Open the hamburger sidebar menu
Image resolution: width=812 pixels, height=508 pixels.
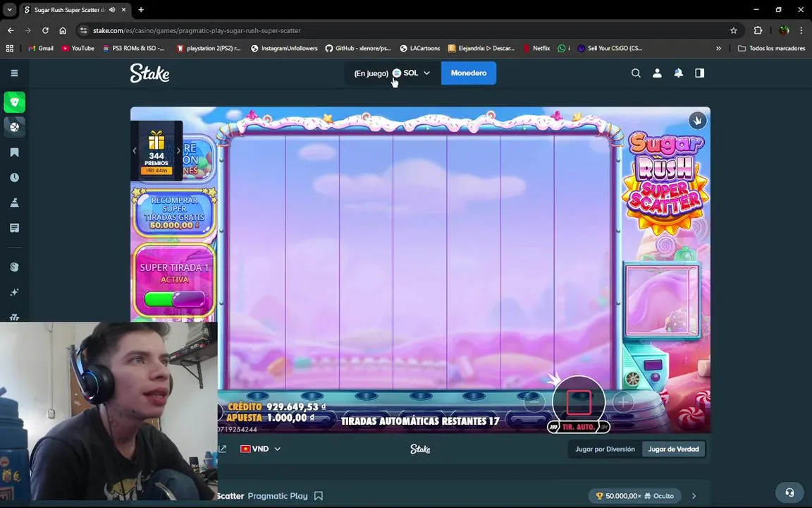[x=15, y=73]
